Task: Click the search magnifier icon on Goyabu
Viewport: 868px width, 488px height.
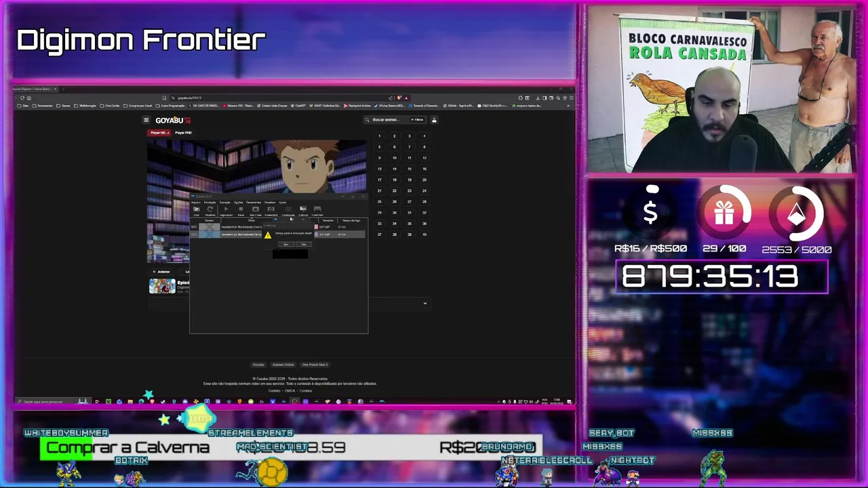Action: [367, 120]
